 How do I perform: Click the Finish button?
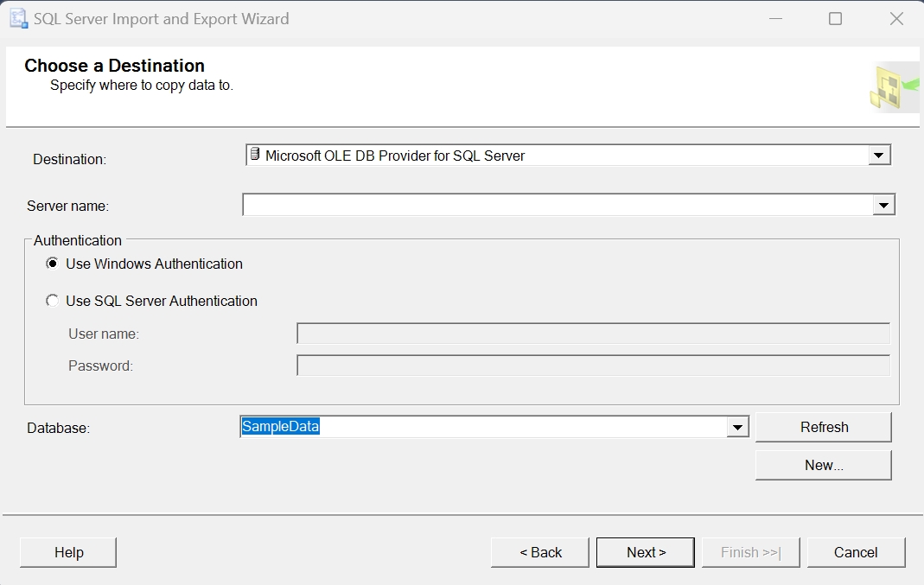pos(750,552)
